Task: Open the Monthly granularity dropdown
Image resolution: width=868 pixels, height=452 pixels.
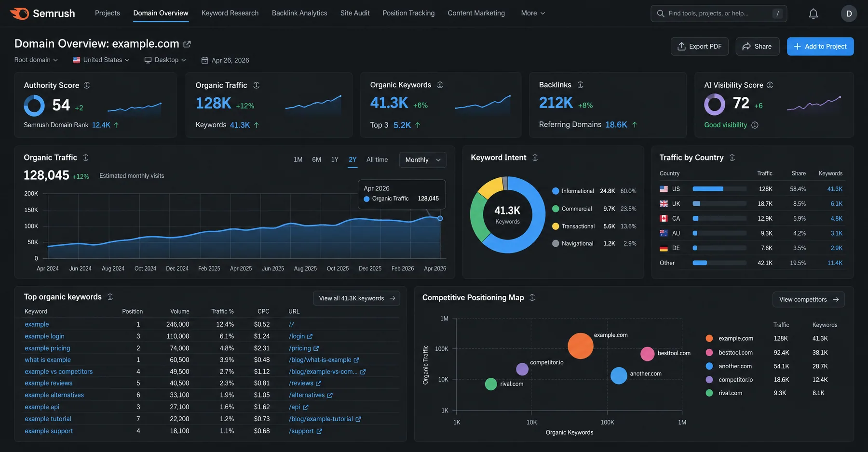Action: [x=423, y=160]
